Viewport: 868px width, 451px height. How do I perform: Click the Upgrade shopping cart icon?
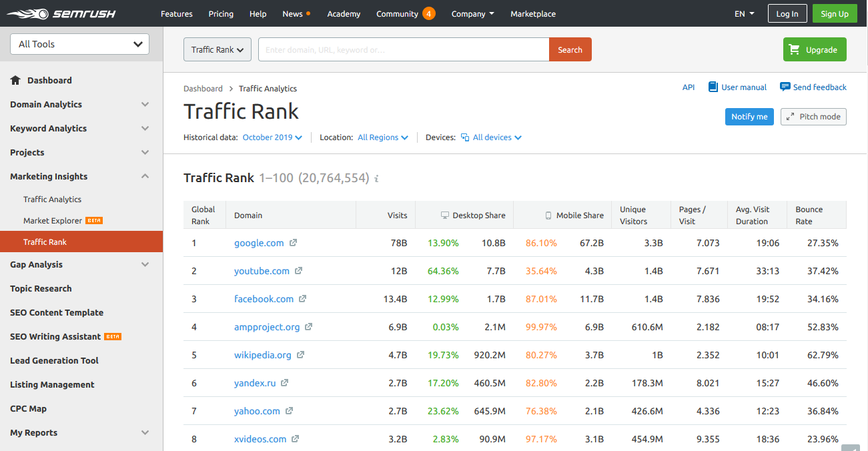coord(795,49)
